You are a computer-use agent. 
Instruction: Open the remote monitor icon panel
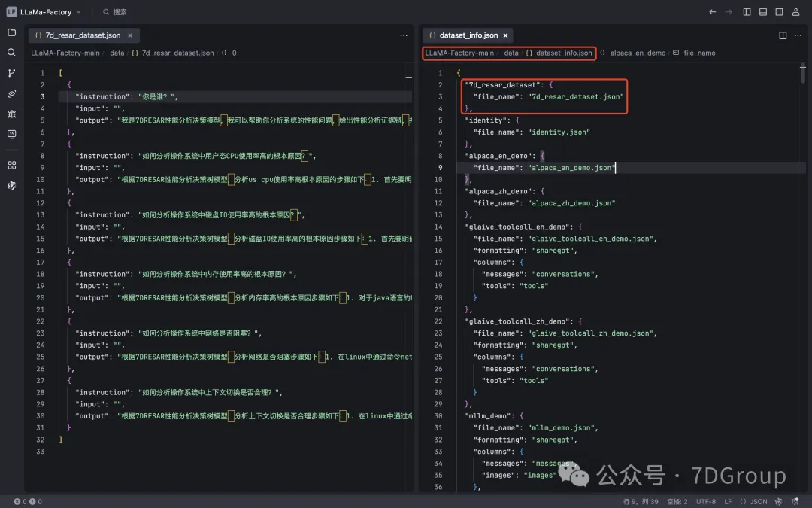click(11, 134)
